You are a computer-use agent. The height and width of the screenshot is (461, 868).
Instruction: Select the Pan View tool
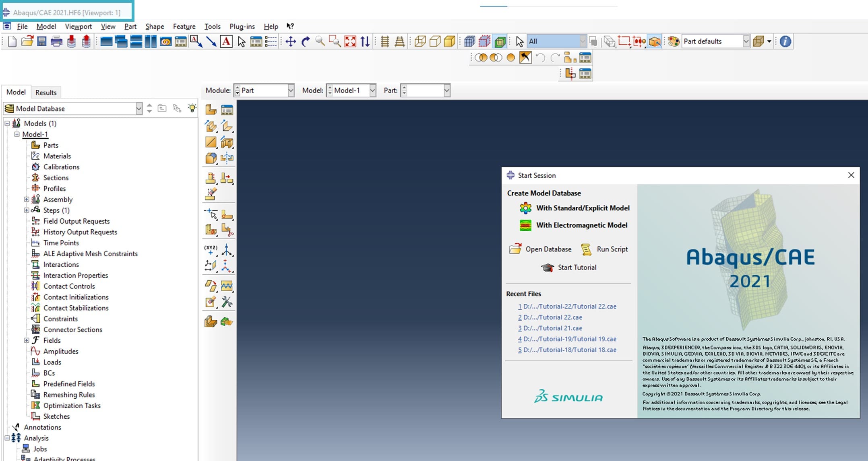coord(291,41)
